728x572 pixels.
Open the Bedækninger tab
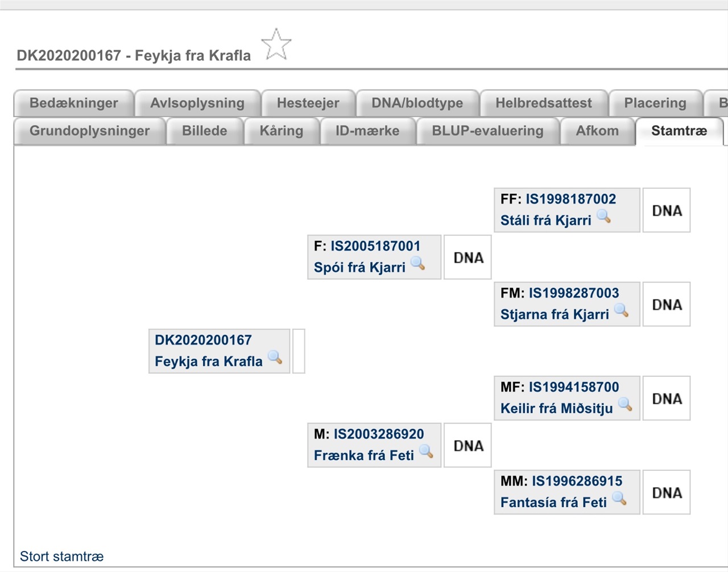pos(74,103)
